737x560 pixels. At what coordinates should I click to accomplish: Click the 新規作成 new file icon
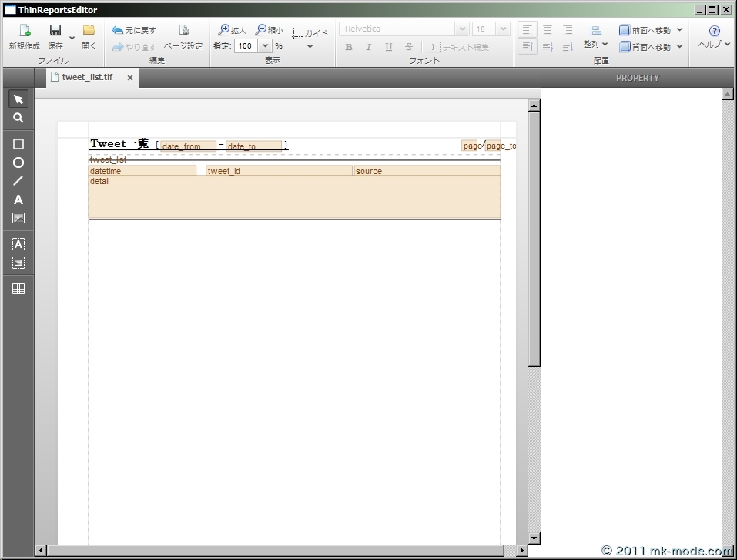click(24, 31)
